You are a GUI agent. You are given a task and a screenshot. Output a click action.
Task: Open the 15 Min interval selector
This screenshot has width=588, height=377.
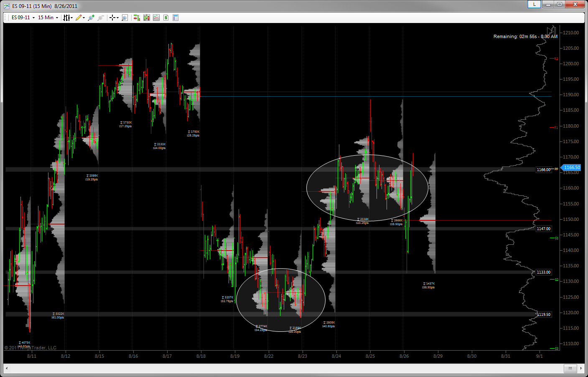[x=48, y=18]
